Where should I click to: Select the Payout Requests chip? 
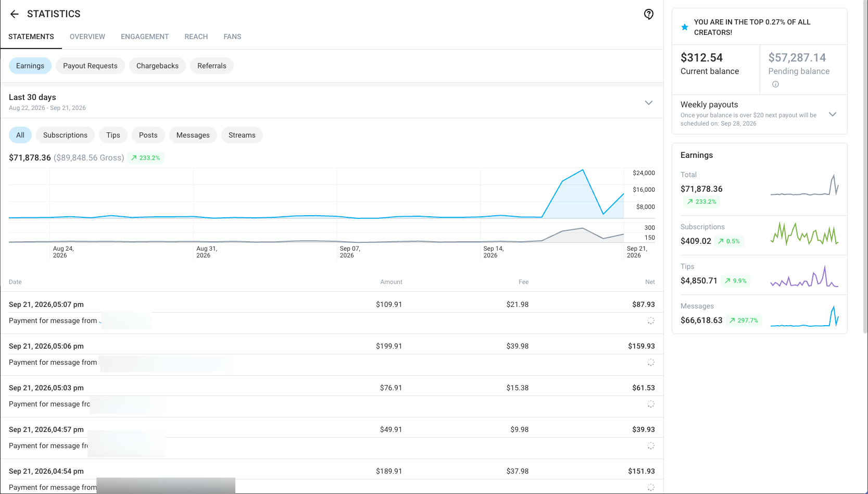coord(90,66)
